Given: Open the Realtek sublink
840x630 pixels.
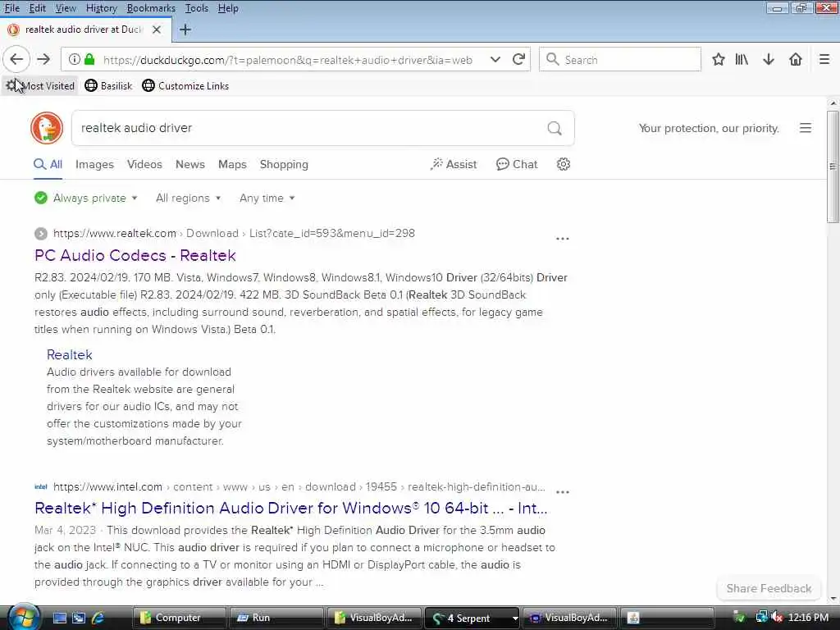Looking at the screenshot, I should tap(69, 354).
